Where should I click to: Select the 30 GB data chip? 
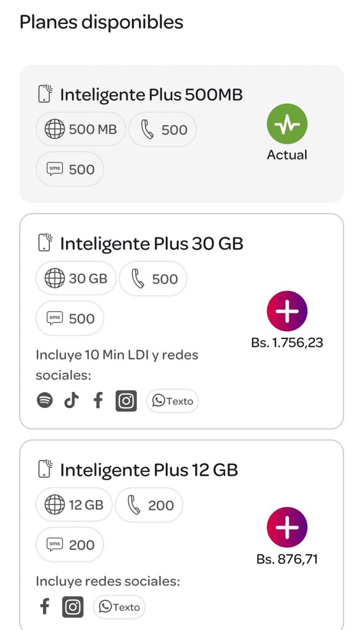click(x=76, y=279)
